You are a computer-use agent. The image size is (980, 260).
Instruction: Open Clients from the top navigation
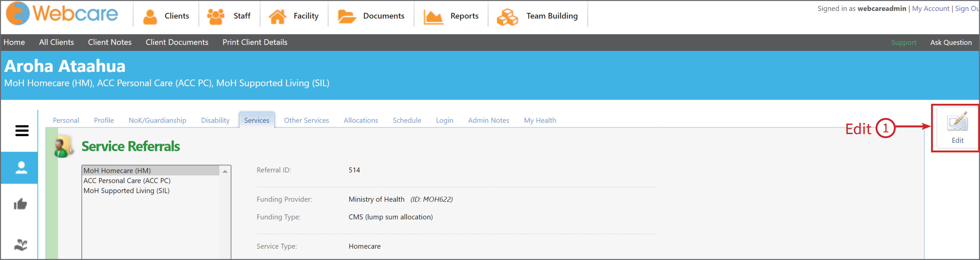[x=166, y=16]
